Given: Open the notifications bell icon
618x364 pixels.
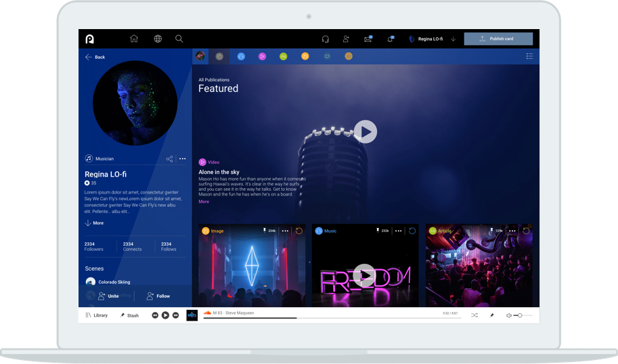Looking at the screenshot, I should point(390,39).
